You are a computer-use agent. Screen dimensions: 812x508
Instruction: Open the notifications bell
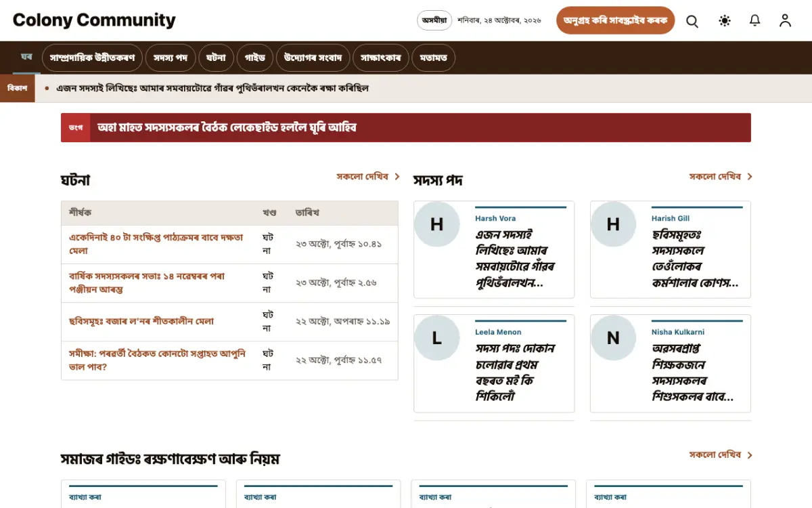tap(755, 21)
